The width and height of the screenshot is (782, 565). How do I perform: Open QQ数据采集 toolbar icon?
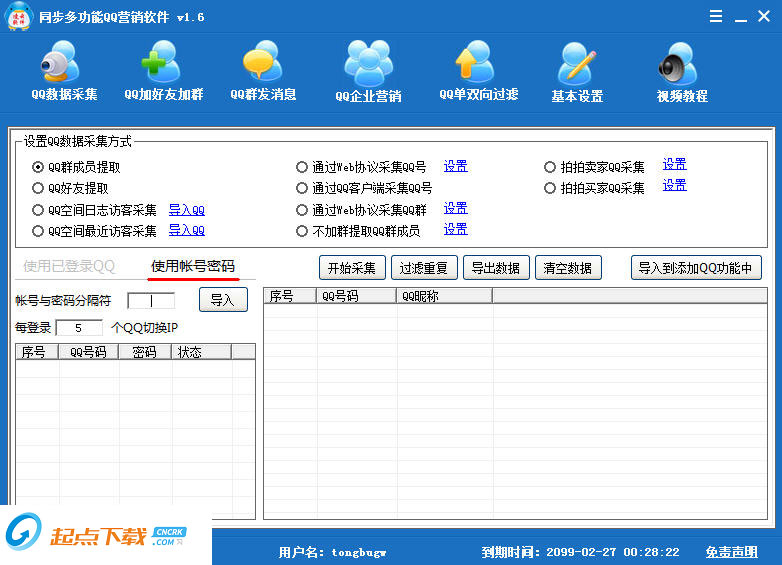(64, 71)
